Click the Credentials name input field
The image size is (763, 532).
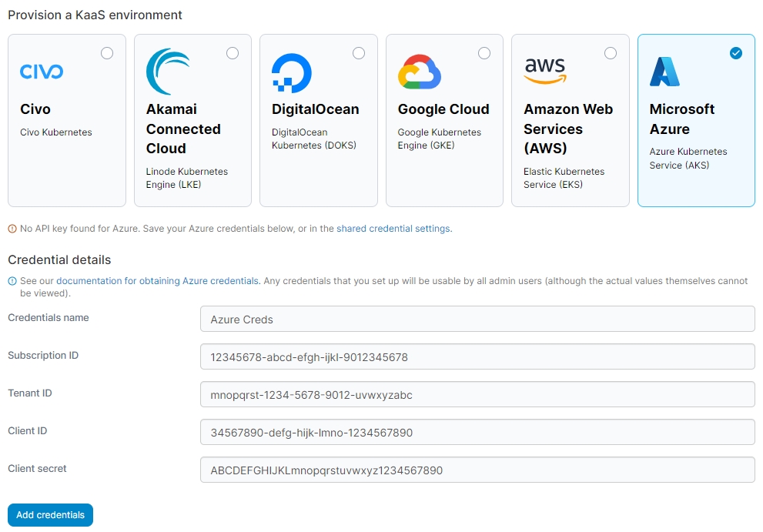tap(477, 319)
